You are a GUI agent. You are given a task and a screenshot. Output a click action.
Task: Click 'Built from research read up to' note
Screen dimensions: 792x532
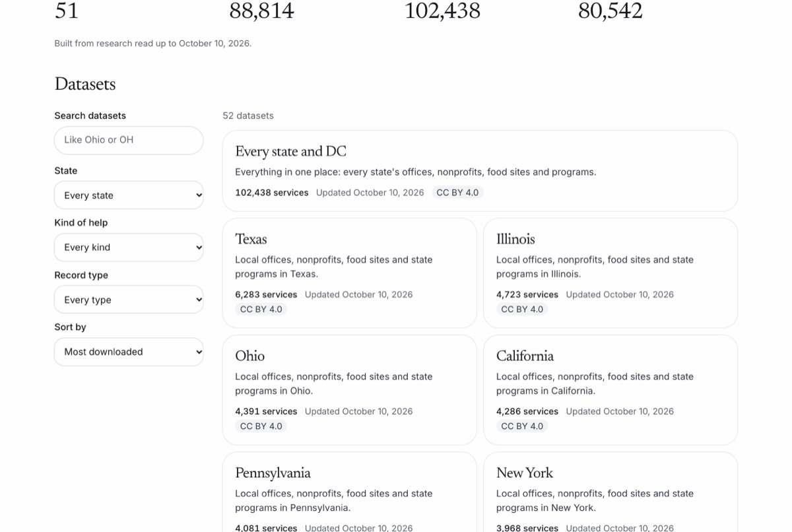(x=153, y=44)
